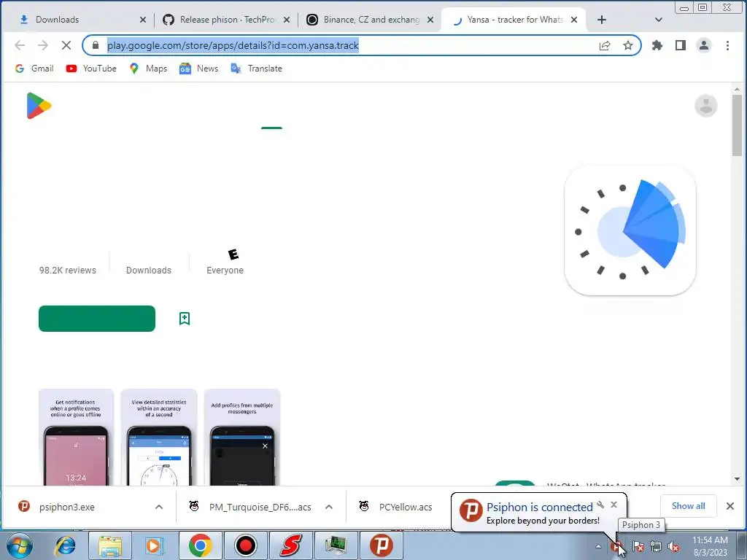Screen dimensions: 747x560
Task: Close the Yansa tracker tab
Action: (574, 20)
